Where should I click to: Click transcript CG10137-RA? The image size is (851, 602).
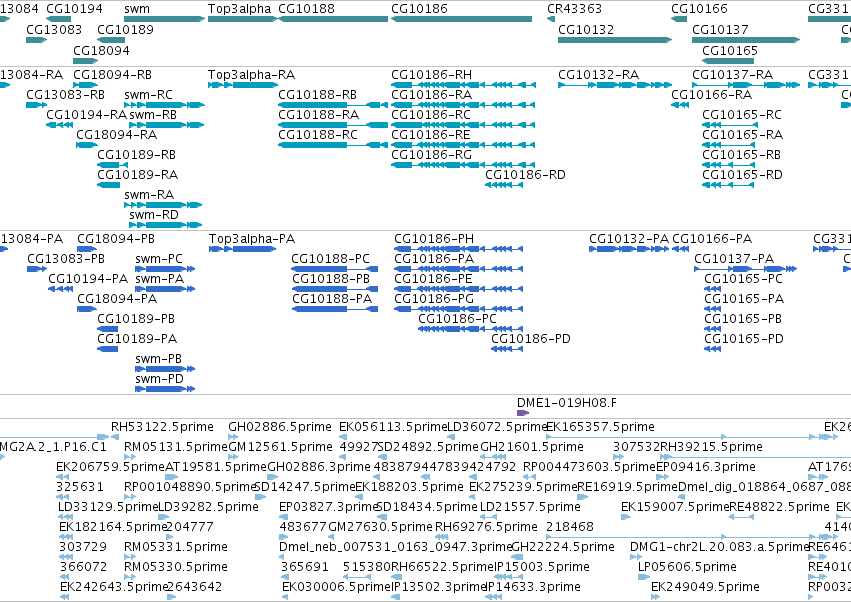[x=746, y=85]
